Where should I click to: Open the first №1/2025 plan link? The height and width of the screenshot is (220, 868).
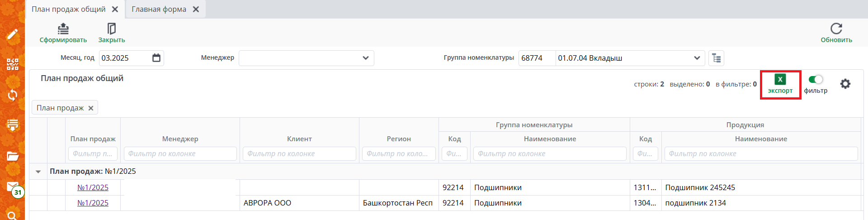93,187
